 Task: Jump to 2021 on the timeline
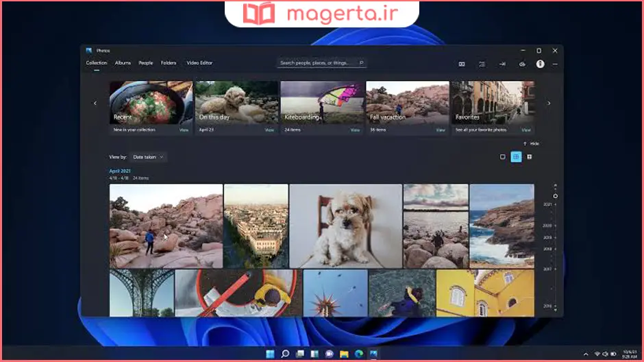point(547,204)
